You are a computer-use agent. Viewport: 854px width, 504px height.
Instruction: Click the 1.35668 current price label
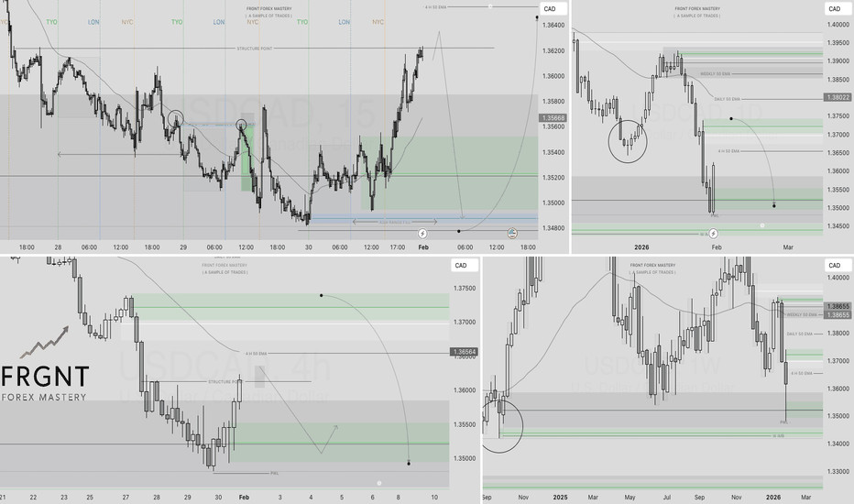tap(553, 118)
